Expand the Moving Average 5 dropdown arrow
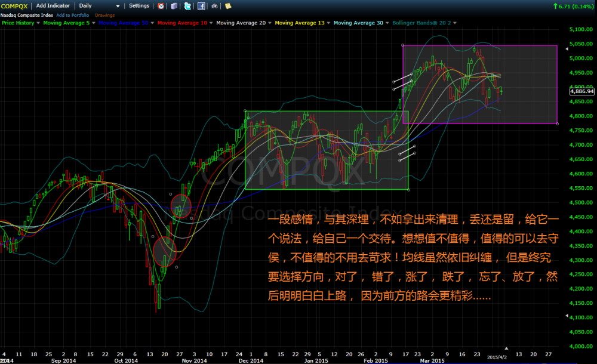The width and height of the screenshot is (597, 364). [x=94, y=23]
